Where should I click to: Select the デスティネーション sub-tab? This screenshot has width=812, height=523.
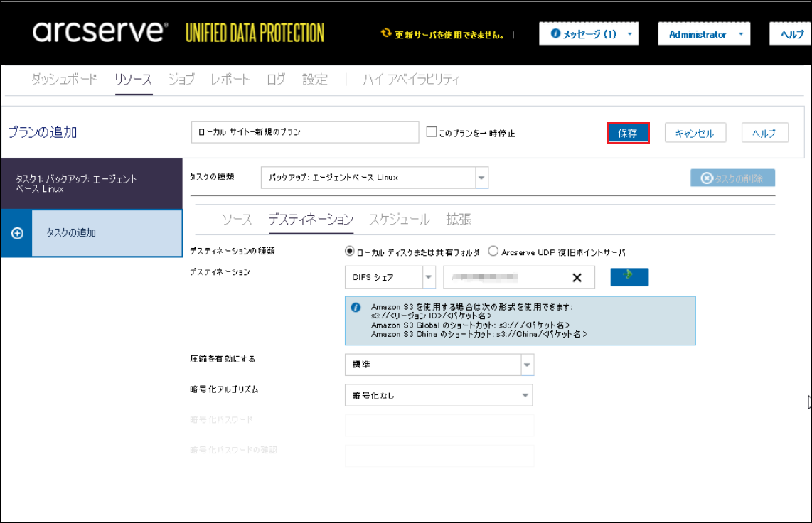click(x=311, y=220)
